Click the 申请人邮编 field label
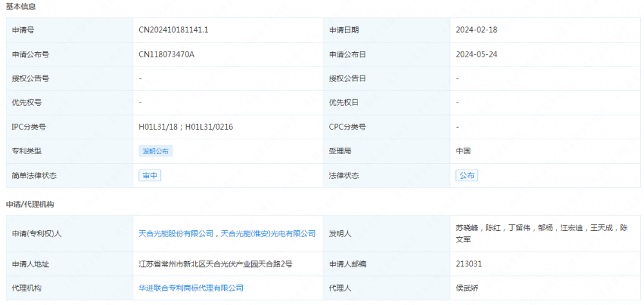 click(x=348, y=264)
